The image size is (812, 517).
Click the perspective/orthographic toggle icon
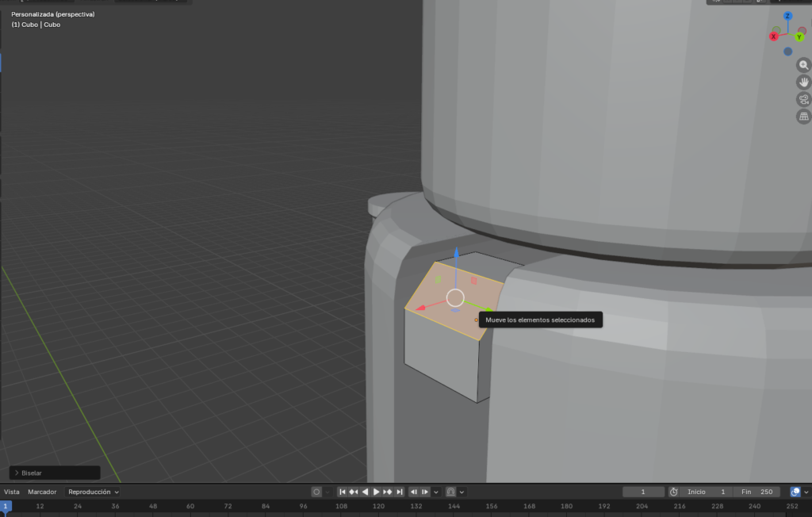pos(802,116)
